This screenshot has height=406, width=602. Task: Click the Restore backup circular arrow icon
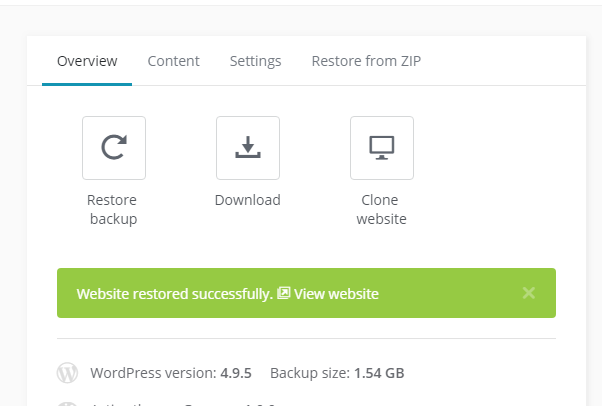pos(114,148)
